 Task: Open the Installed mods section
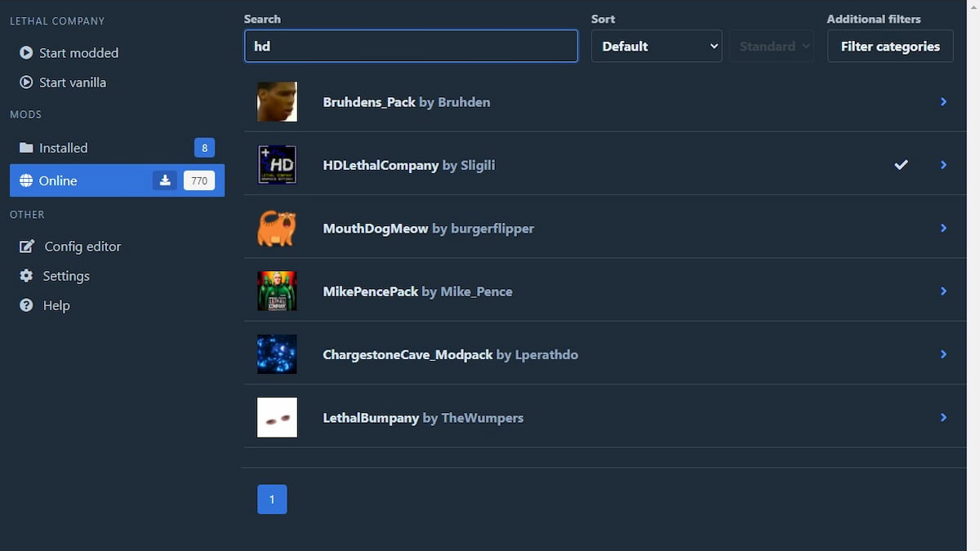[x=64, y=148]
